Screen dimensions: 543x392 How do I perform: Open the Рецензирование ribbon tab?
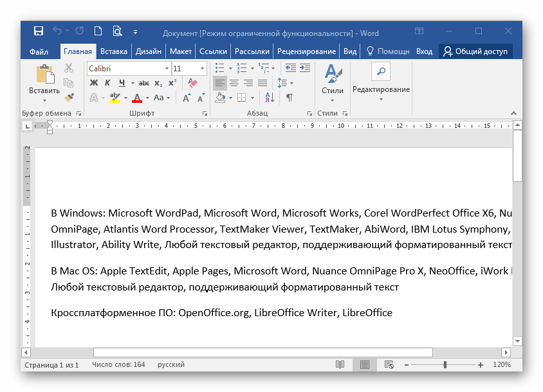coord(306,51)
